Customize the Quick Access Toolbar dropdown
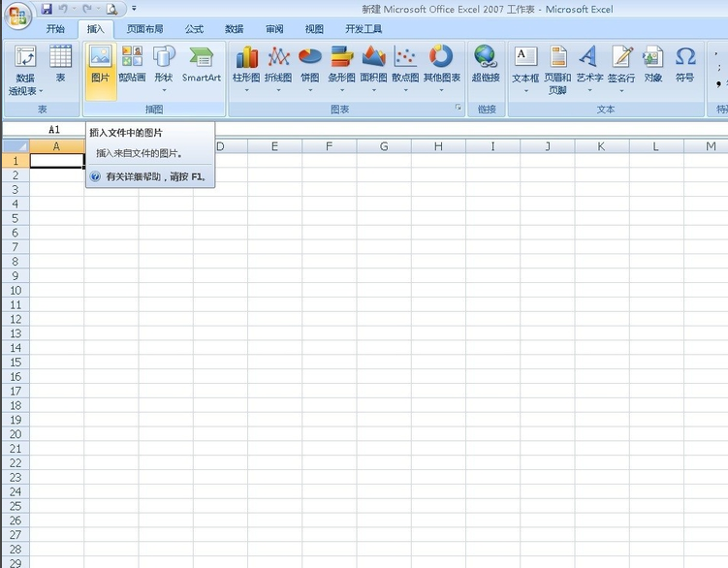Viewport: 728px width, 568px height. [134, 9]
